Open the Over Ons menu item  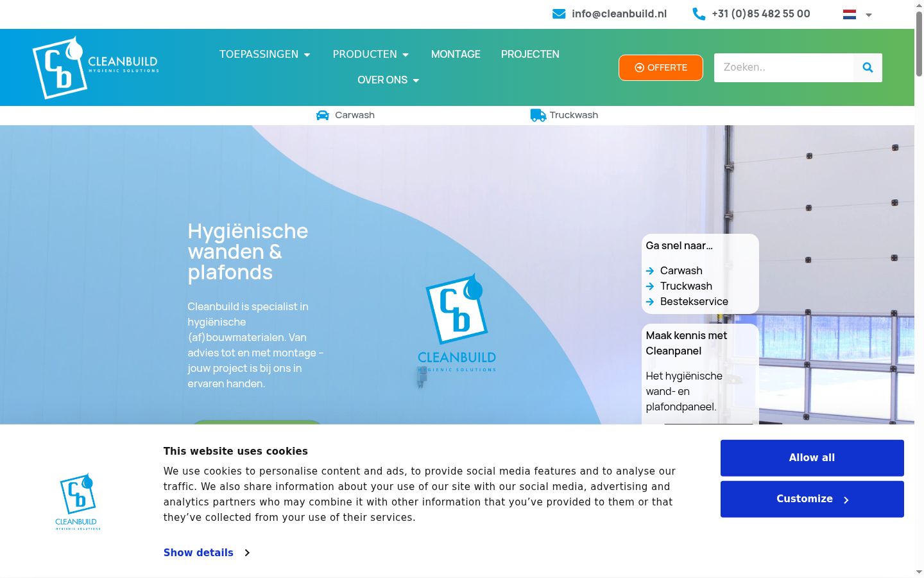point(382,80)
